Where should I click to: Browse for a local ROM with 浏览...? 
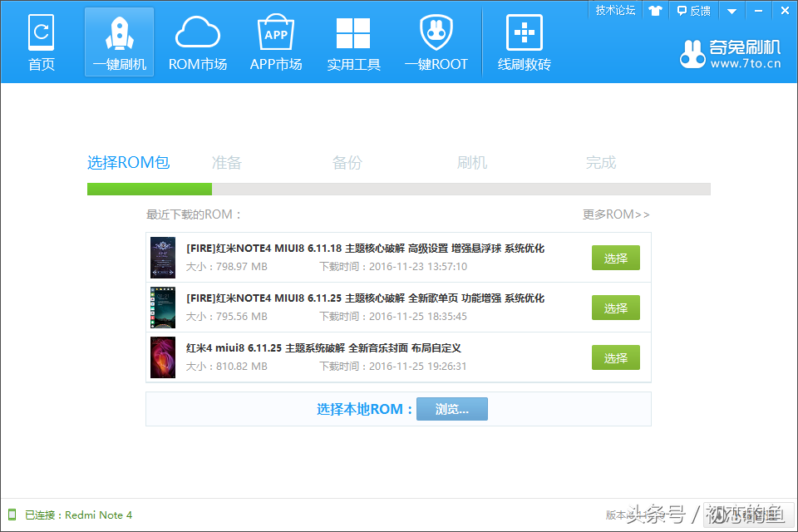452,409
